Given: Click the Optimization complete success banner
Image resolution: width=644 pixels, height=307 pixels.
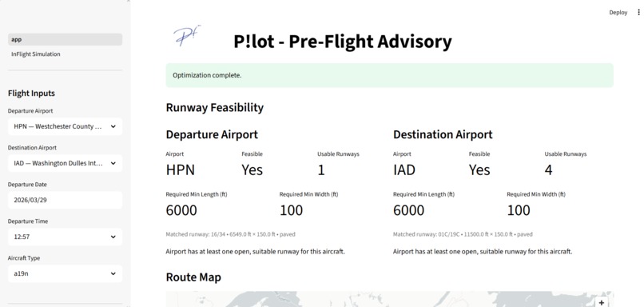Looking at the screenshot, I should pyautogui.click(x=389, y=75).
